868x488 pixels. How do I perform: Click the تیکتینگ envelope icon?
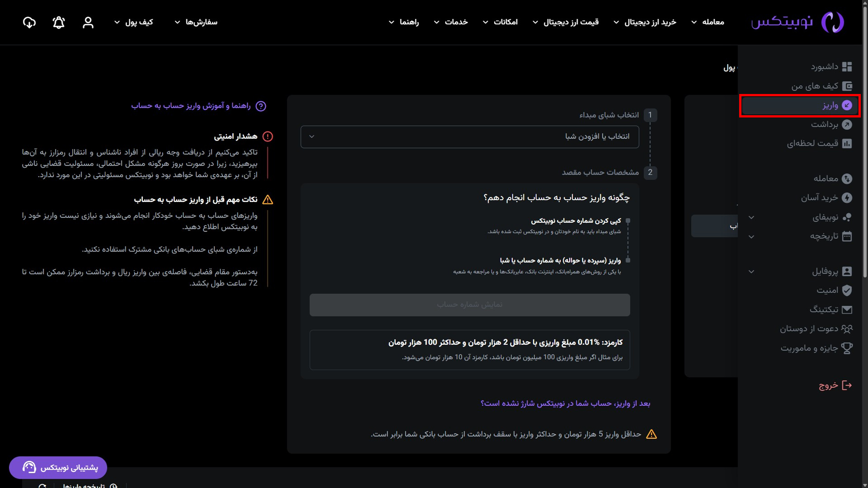point(847,310)
